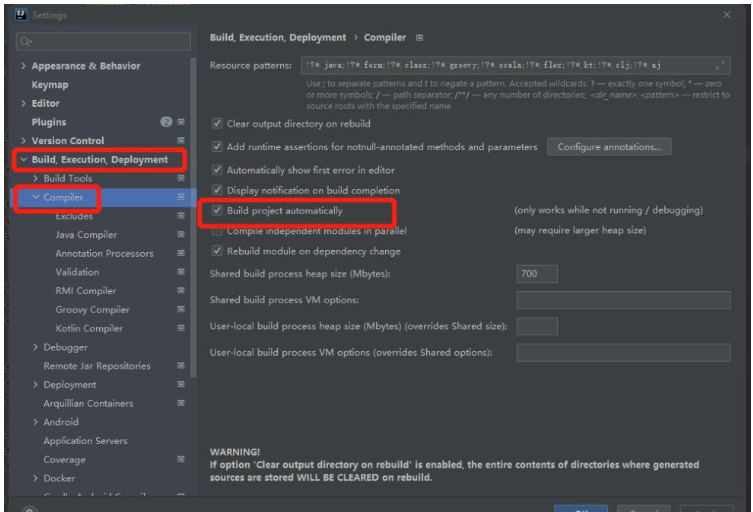Click project-level icon next to Arquillian Containers
The width and height of the screenshot is (753, 512).
(x=181, y=403)
